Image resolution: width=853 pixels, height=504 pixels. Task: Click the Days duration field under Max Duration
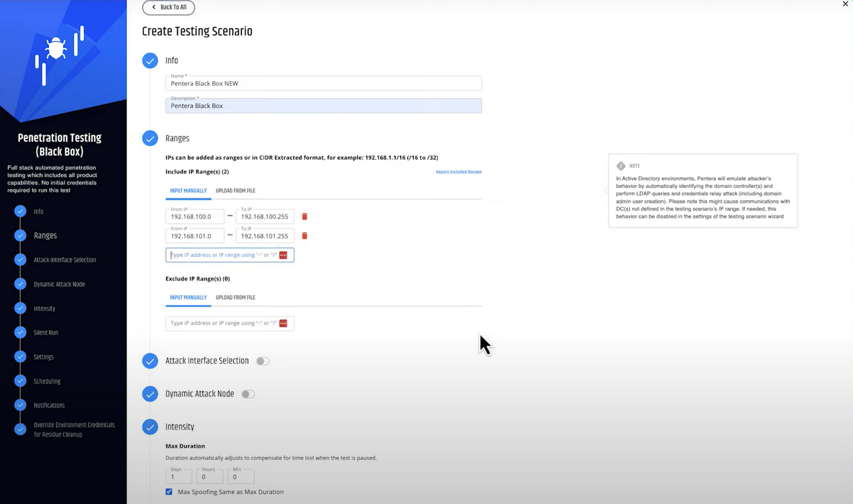coord(179,477)
